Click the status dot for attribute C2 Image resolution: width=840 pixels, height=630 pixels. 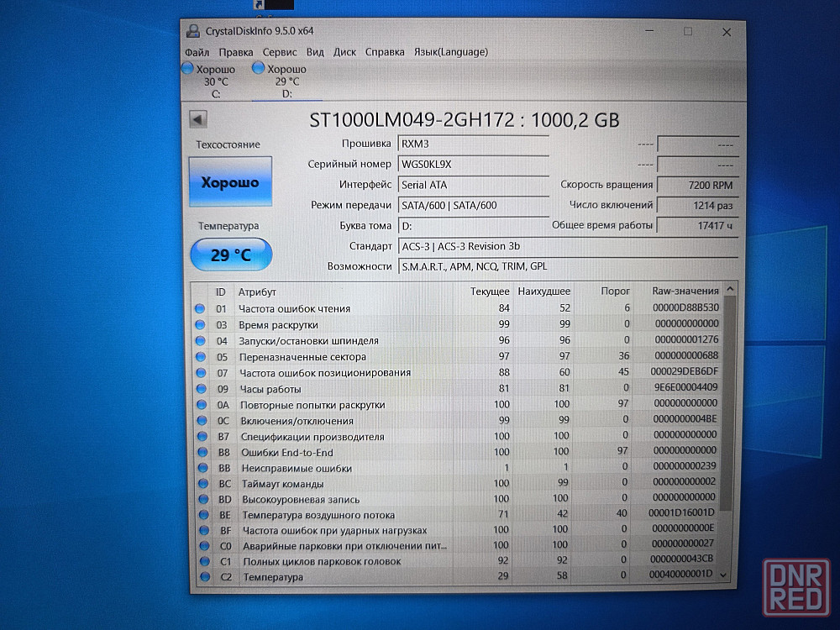click(x=205, y=577)
